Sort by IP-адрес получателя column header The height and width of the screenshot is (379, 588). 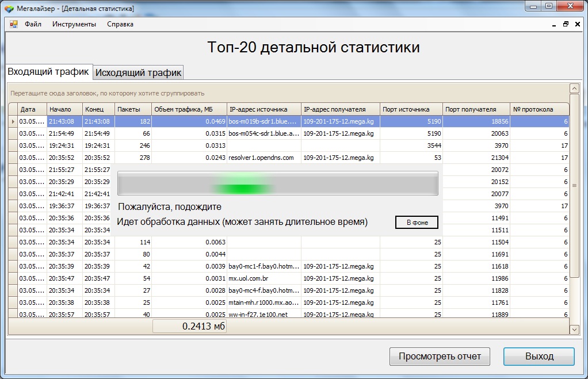pos(341,109)
